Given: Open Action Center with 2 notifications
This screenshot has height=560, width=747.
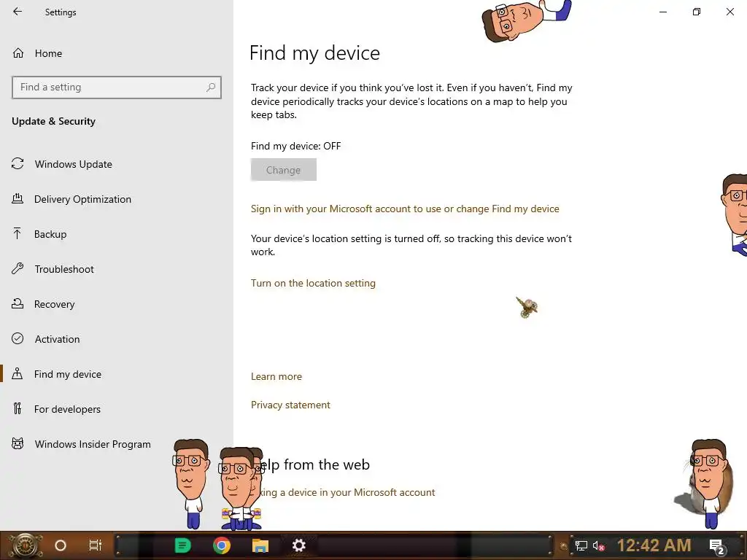Looking at the screenshot, I should tap(717, 546).
